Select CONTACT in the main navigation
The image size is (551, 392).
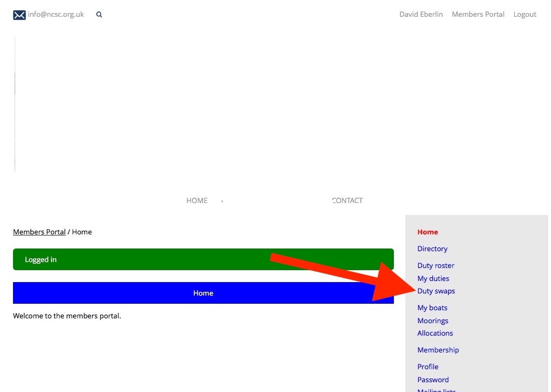(x=347, y=200)
